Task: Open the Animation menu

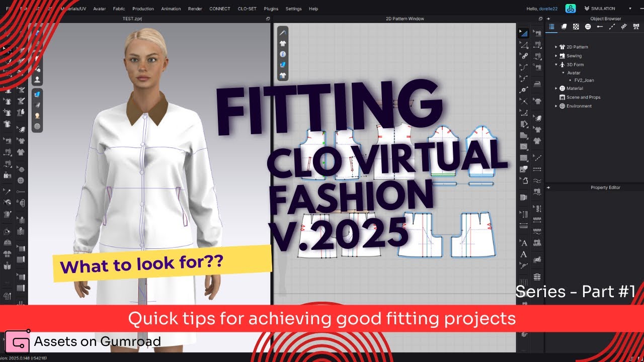Action: (x=171, y=9)
